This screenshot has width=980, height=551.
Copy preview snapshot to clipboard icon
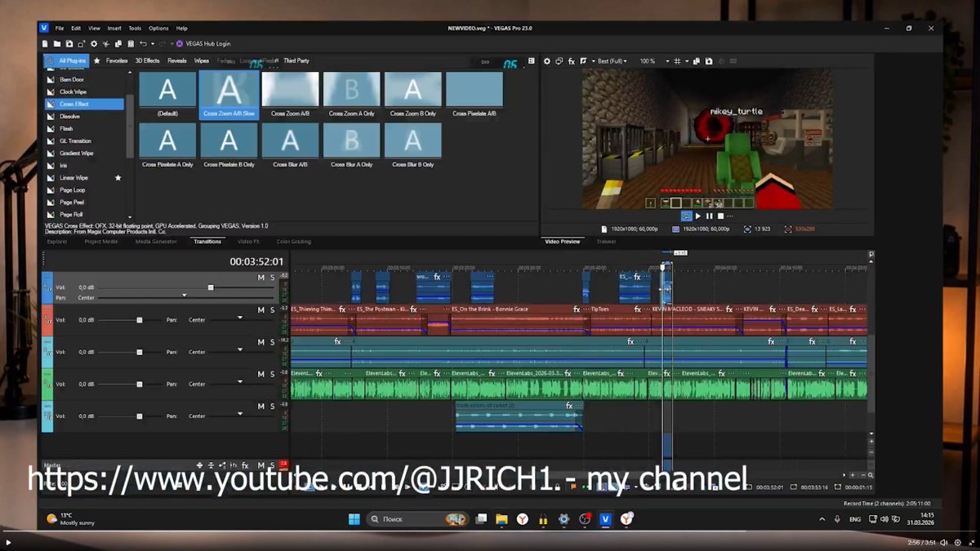tap(697, 61)
